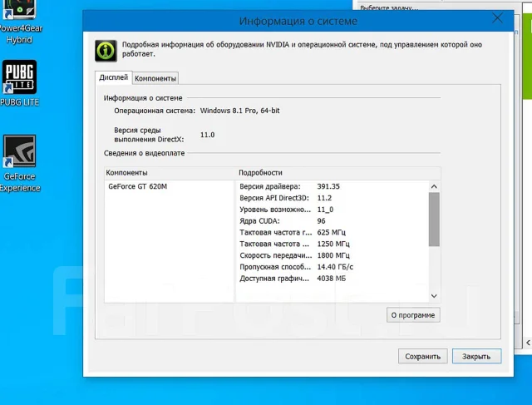Select the 4038 МБ graphics memory row

tap(332, 279)
